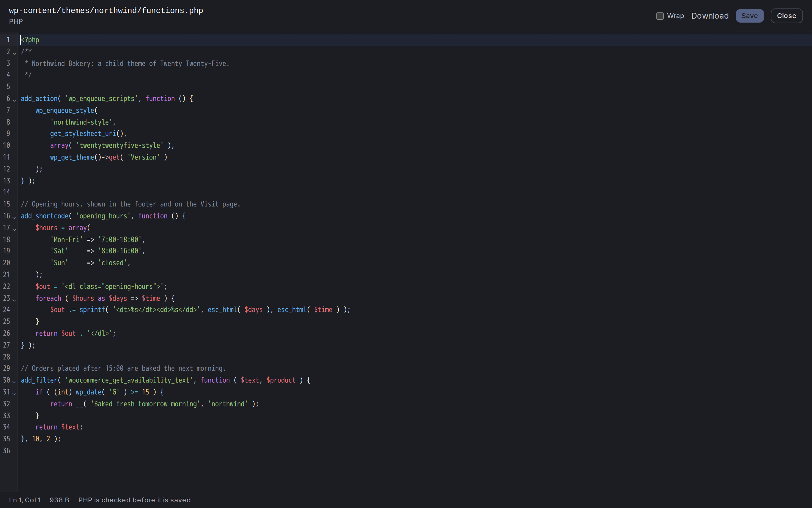Place cursor in the <?php opening tag
This screenshot has height=508, width=812.
(30, 40)
